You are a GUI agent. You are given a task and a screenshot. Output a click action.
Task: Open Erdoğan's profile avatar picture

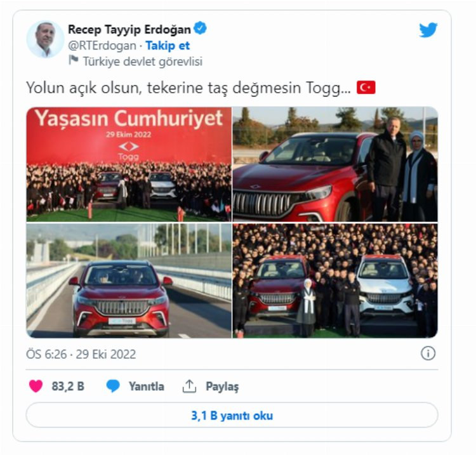[x=45, y=39]
